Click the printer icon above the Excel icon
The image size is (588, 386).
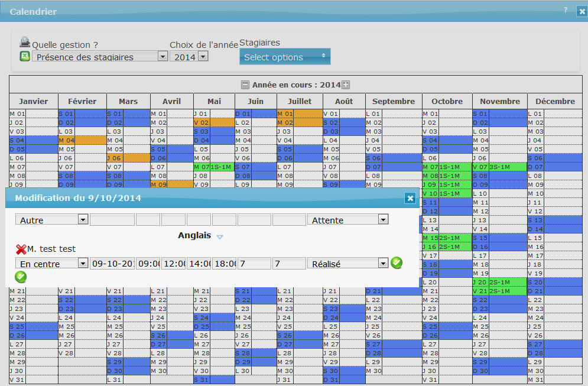[x=25, y=41]
